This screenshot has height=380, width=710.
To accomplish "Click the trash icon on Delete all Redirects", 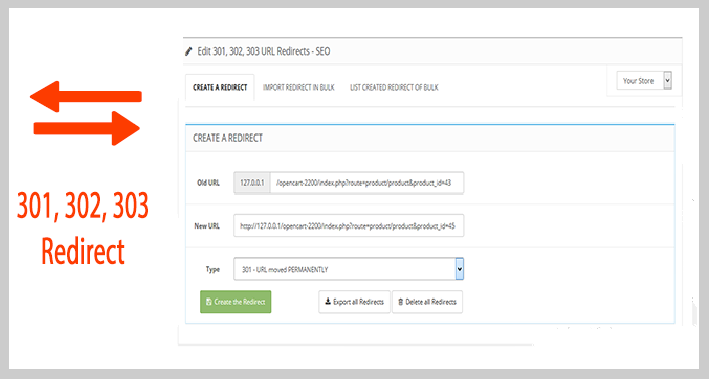I will (x=401, y=302).
